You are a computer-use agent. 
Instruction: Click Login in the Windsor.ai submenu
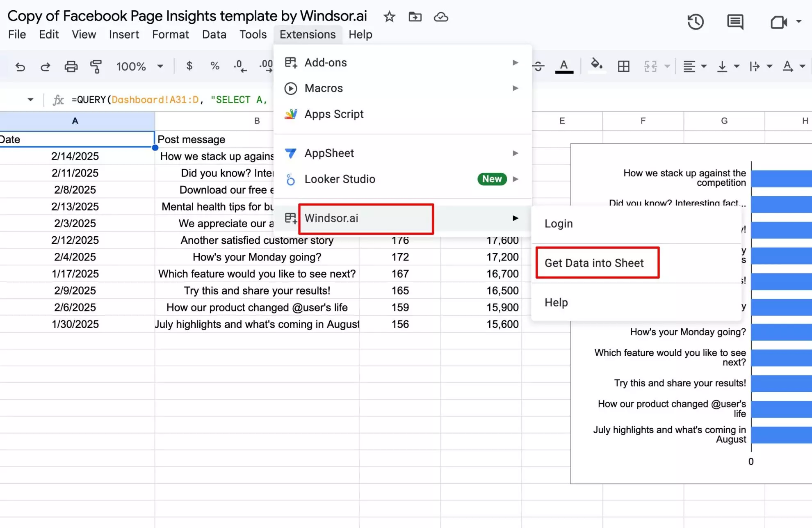click(558, 224)
